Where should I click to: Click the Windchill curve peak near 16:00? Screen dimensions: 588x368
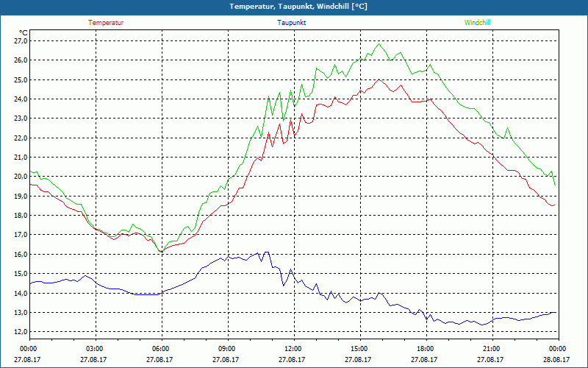click(379, 44)
